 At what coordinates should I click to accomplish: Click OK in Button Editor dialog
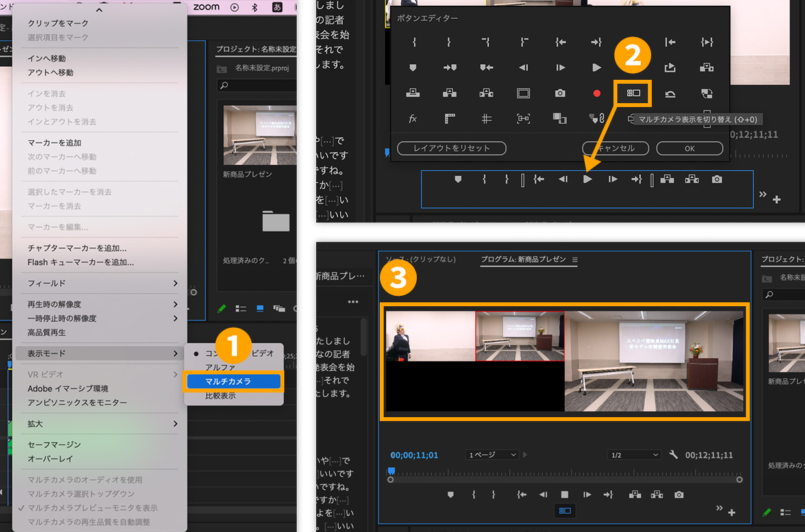coord(689,148)
